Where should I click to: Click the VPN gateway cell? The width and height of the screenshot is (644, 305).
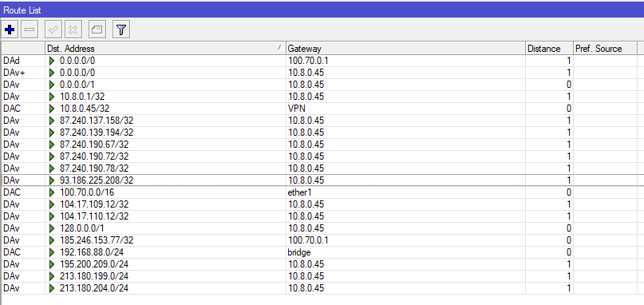pos(405,109)
